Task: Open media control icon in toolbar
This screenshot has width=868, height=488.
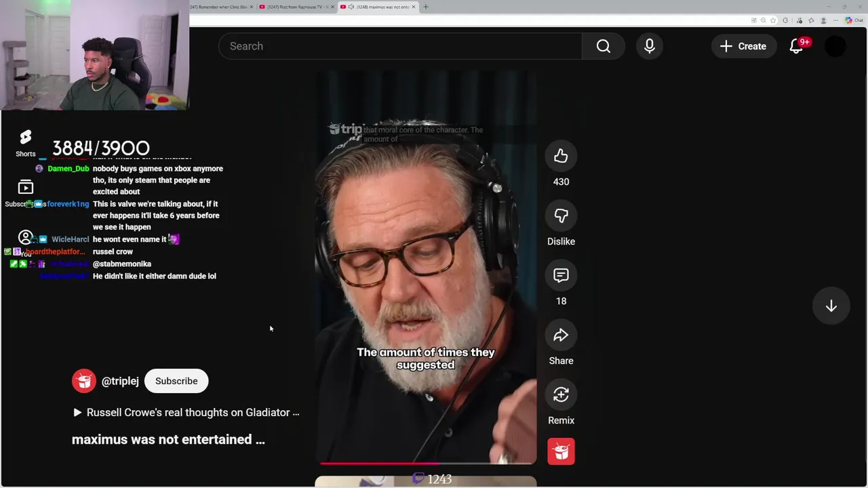Action: pos(800,20)
